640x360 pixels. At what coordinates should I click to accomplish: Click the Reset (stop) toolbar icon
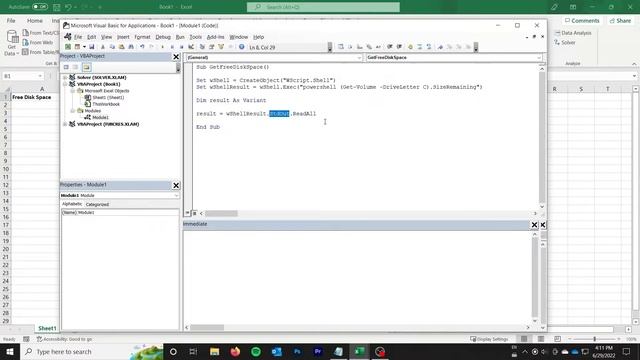click(x=181, y=47)
